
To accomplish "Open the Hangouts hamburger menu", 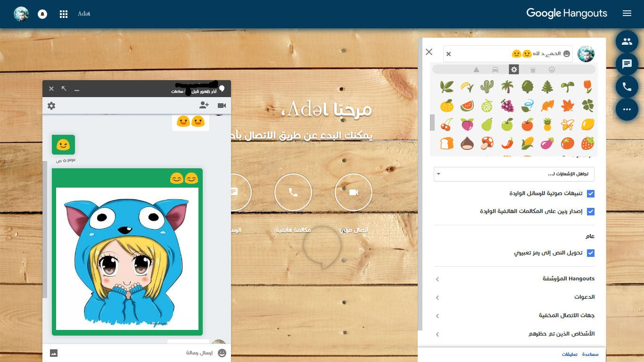I will (627, 13).
